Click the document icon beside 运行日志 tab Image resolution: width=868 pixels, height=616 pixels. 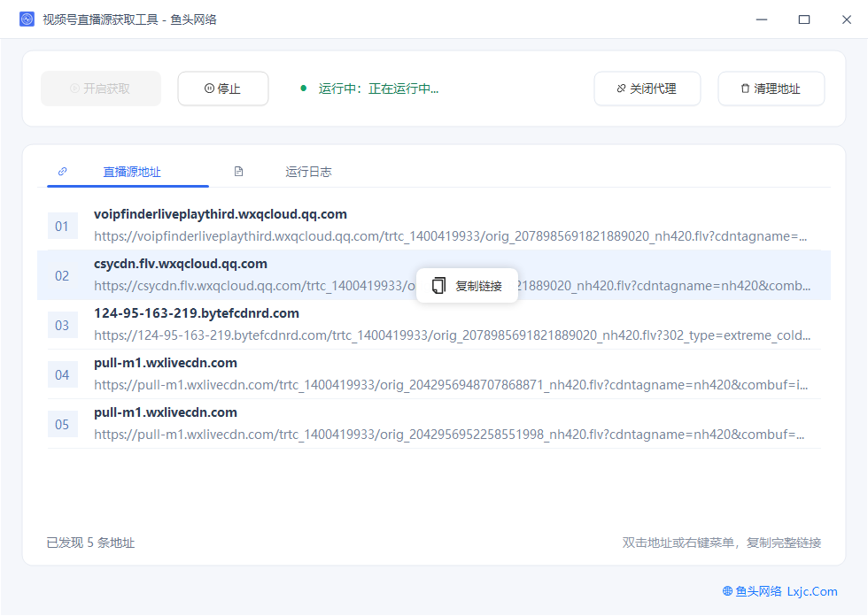tap(238, 172)
